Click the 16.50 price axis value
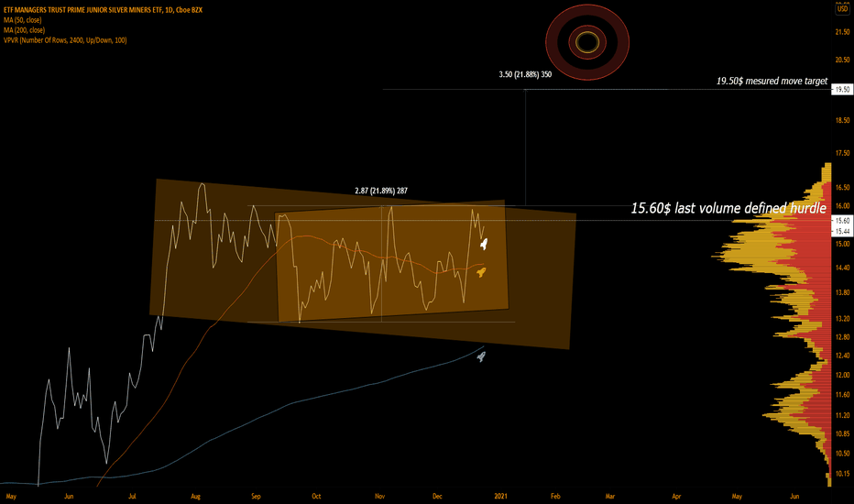The height and width of the screenshot is (504, 854). click(x=843, y=188)
